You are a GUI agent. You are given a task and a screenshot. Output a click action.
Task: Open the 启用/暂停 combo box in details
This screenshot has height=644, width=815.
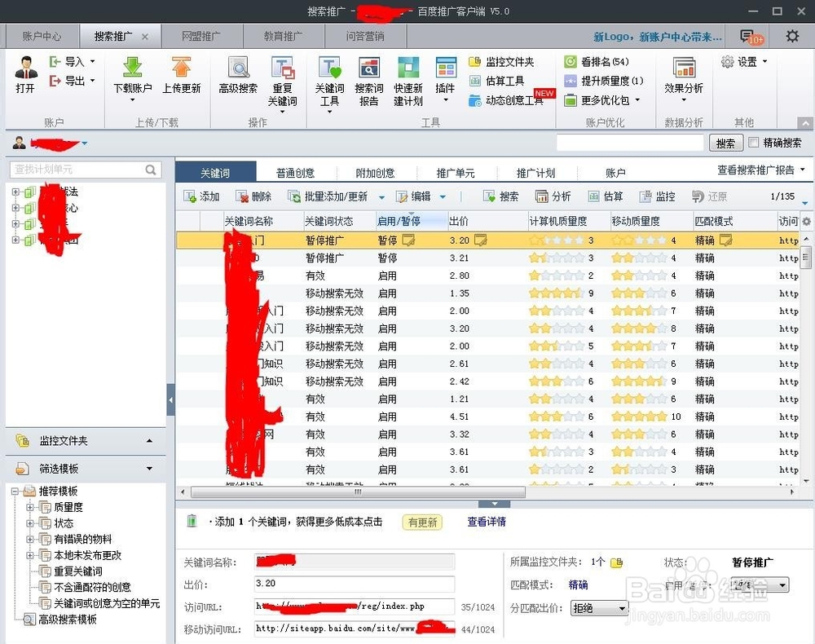click(760, 584)
